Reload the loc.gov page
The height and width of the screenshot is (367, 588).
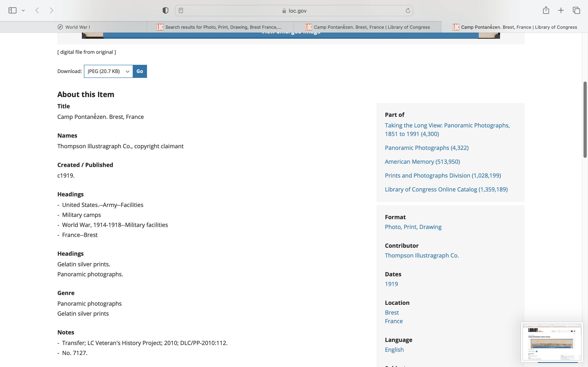[408, 10]
